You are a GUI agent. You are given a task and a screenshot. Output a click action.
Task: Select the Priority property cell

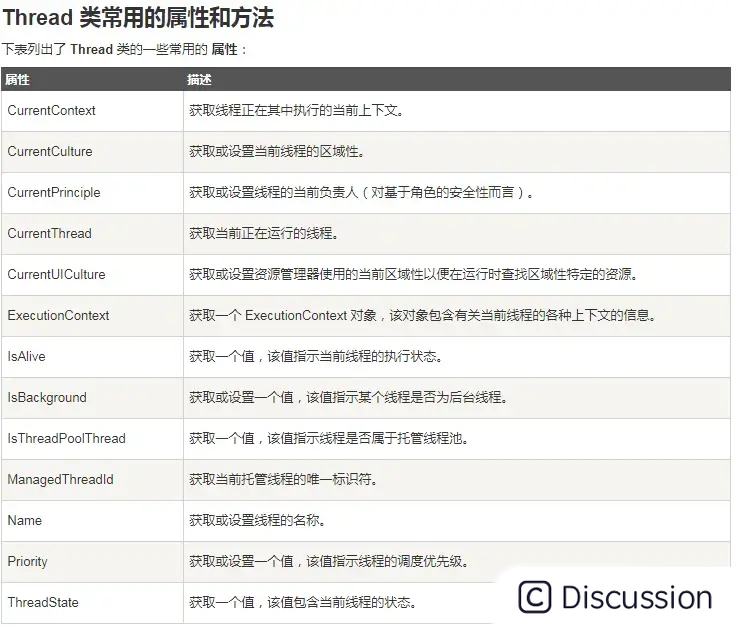(x=92, y=562)
